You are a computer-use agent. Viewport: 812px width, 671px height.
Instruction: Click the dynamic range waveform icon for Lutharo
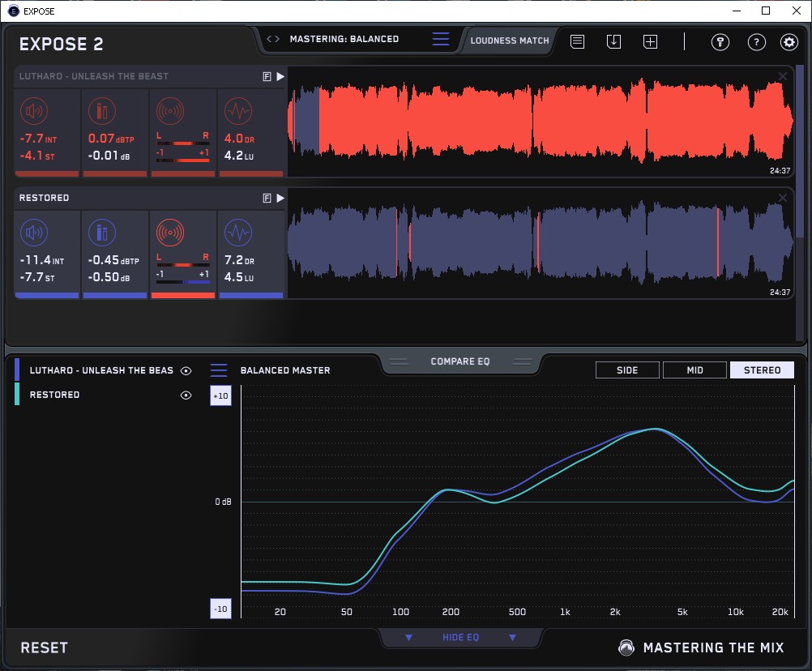pyautogui.click(x=237, y=111)
